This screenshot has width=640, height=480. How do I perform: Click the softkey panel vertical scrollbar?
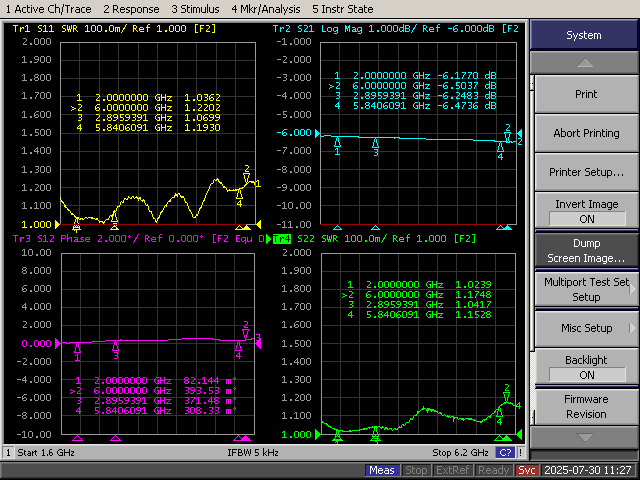tap(532, 249)
